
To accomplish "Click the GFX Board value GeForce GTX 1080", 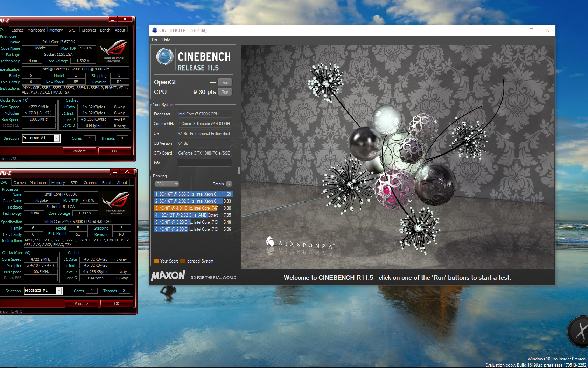I will (x=204, y=153).
